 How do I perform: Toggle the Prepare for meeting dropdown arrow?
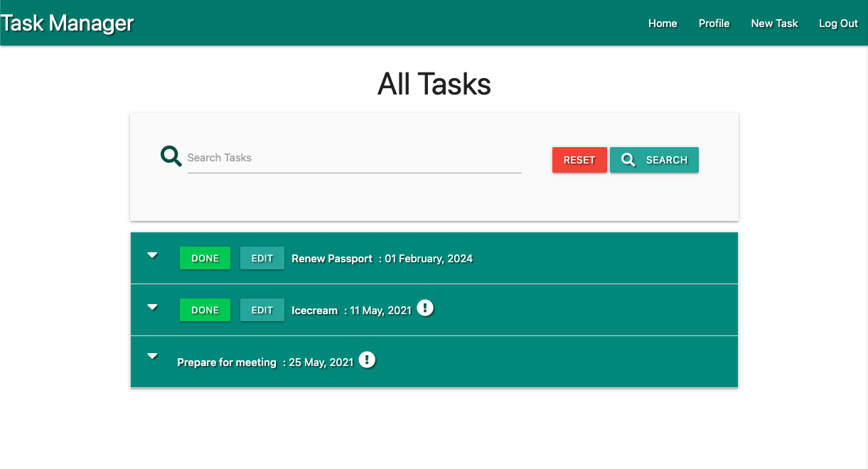(x=152, y=357)
